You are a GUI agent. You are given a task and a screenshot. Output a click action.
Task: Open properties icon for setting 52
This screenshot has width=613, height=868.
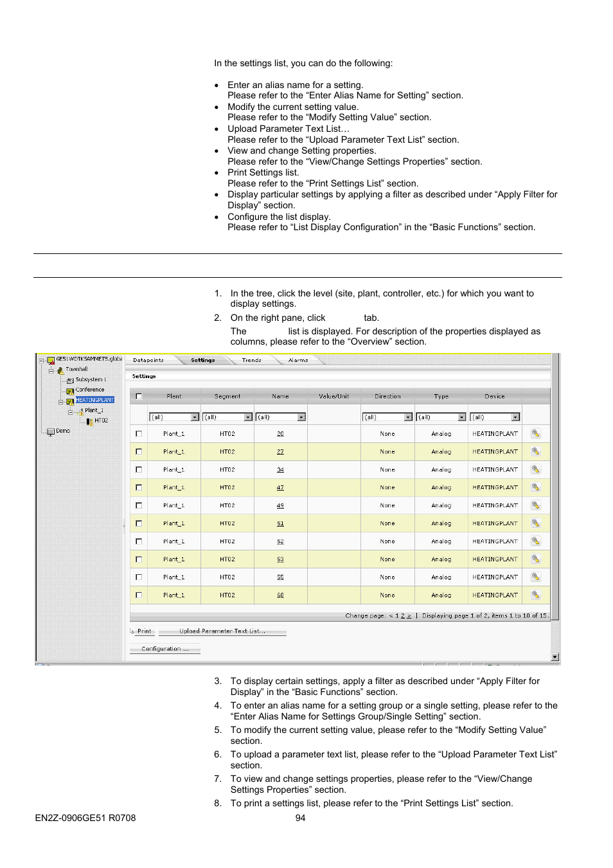(x=535, y=541)
